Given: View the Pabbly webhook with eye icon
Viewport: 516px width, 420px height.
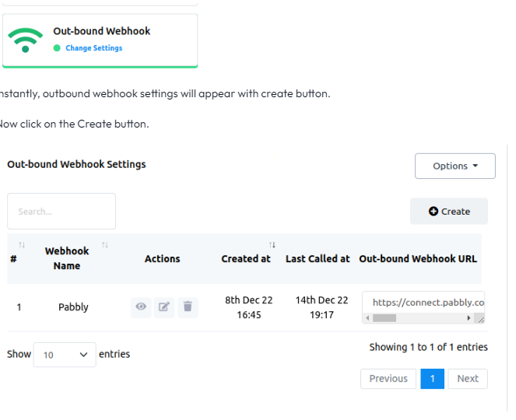Looking at the screenshot, I should 141,307.
